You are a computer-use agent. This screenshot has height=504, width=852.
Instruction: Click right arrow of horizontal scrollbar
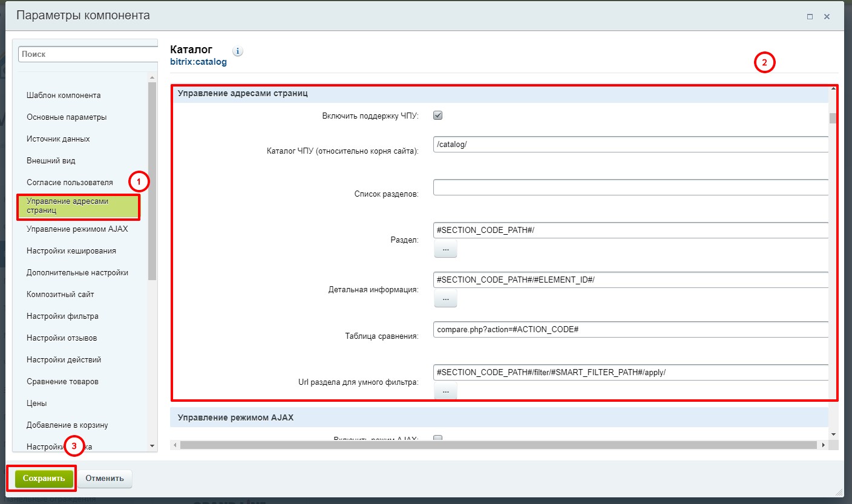[x=823, y=445]
